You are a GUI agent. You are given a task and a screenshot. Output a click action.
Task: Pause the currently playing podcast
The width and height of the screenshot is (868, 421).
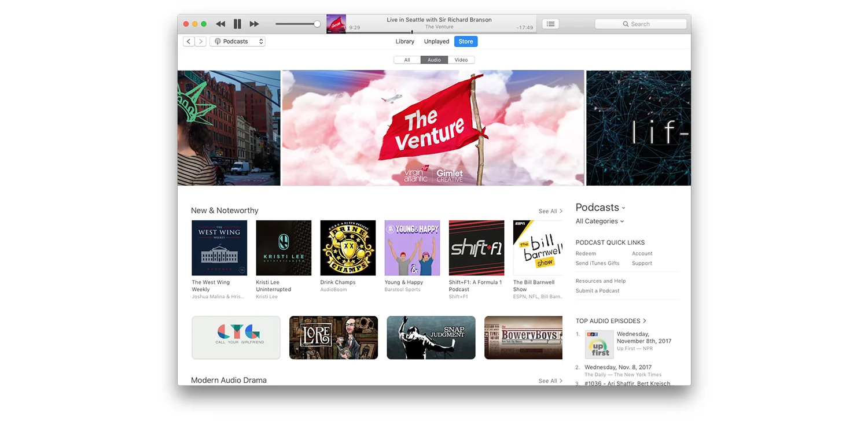click(237, 24)
